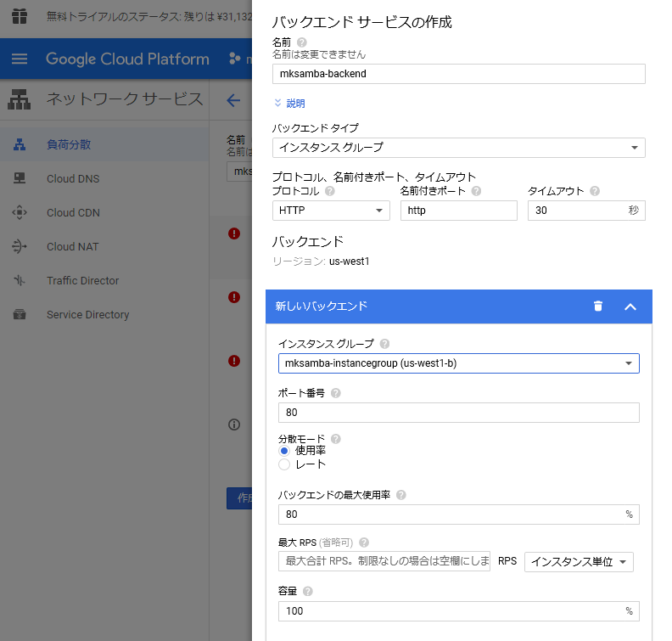Click the Cloud CDN sidebar icon

pos(20,212)
